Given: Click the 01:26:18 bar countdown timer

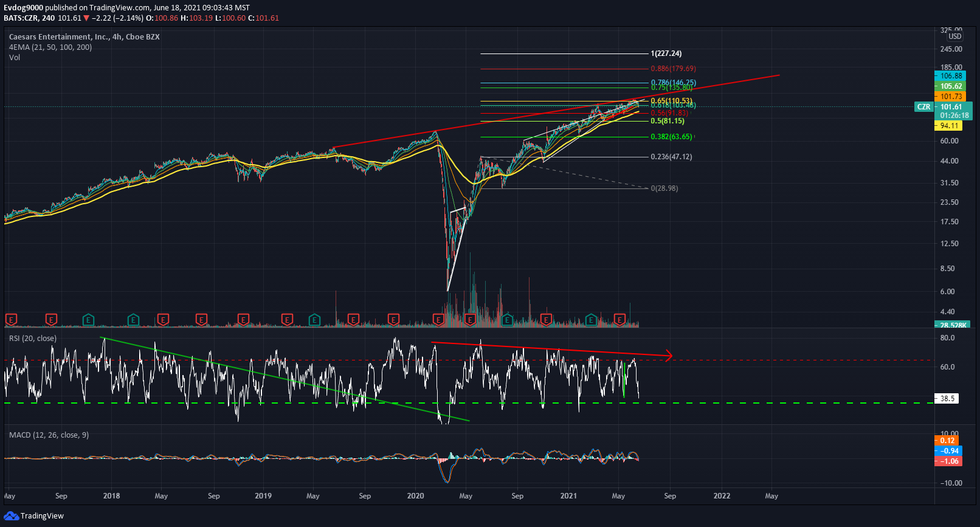Looking at the screenshot, I should pos(954,115).
